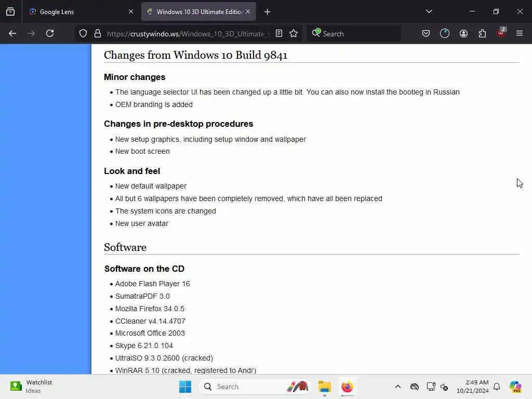Save page to Pocket
The width and height of the screenshot is (532, 399).
coord(426,33)
